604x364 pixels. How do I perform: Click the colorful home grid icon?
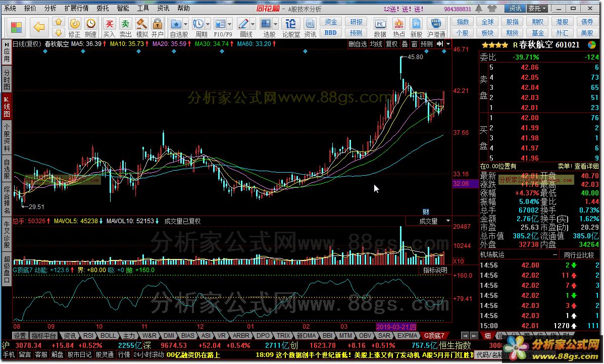click(x=16, y=27)
